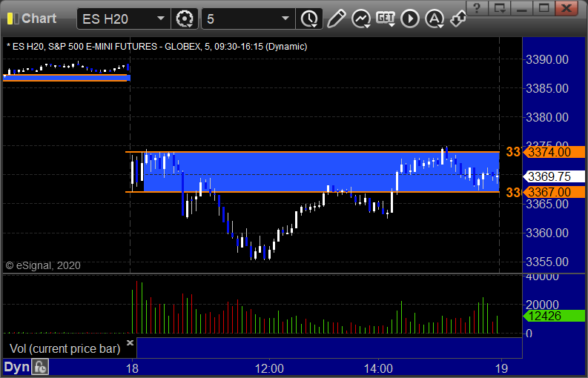Click the 12:00 time axis label
This screenshot has width=588, height=378.
(269, 368)
